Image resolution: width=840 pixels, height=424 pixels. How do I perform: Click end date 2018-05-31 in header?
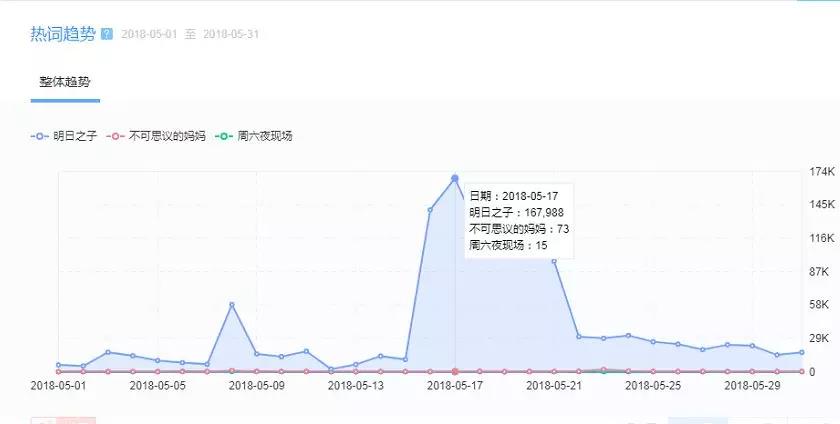point(231,34)
